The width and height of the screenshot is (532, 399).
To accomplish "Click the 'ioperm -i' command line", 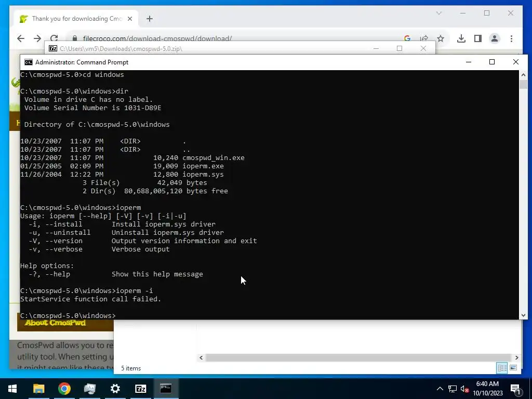I will 87,291.
